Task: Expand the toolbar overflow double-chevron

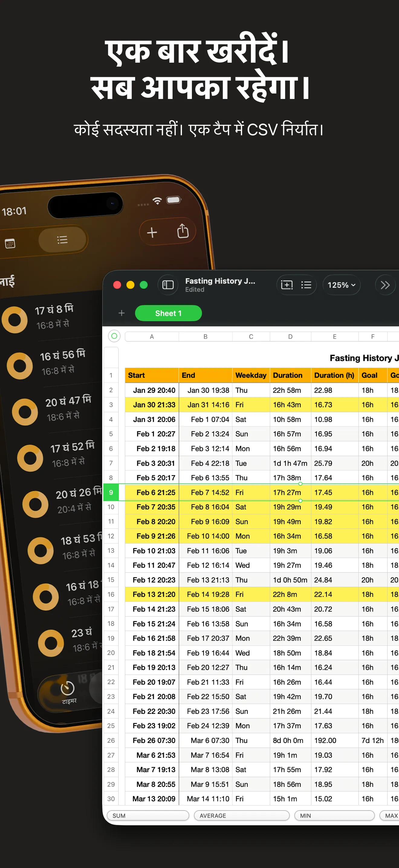Action: pos(385,285)
